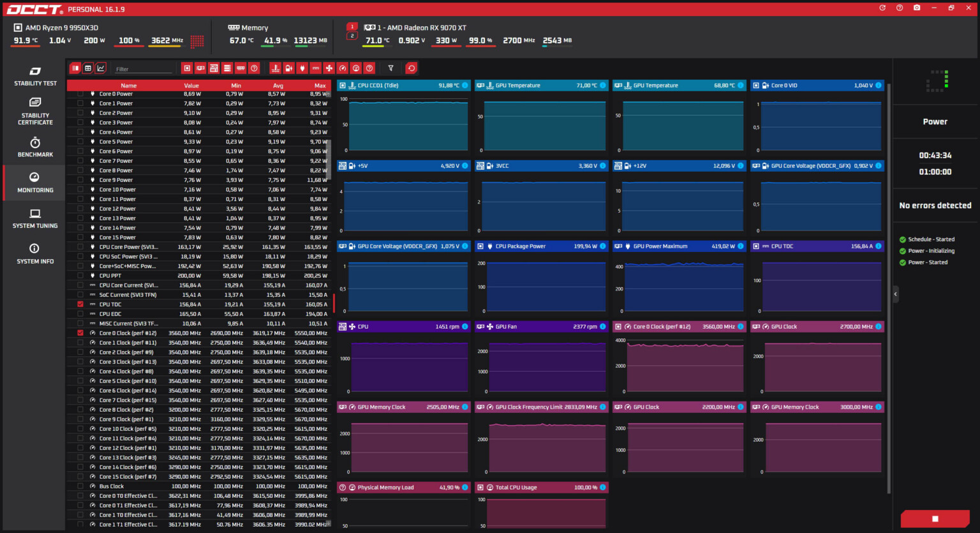Switch to graph-only monitoring view icon
Image resolution: width=980 pixels, height=533 pixels.
coord(101,68)
